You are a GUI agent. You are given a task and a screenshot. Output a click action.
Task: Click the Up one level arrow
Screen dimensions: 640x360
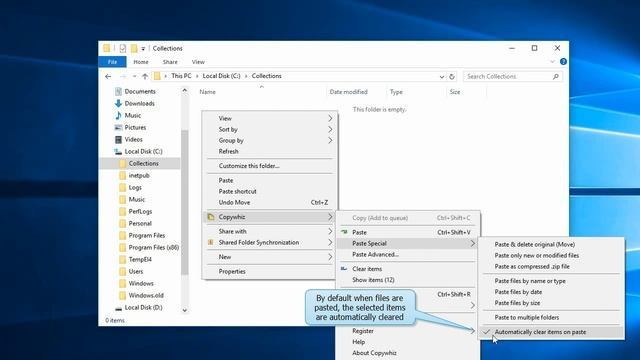pyautogui.click(x=145, y=76)
